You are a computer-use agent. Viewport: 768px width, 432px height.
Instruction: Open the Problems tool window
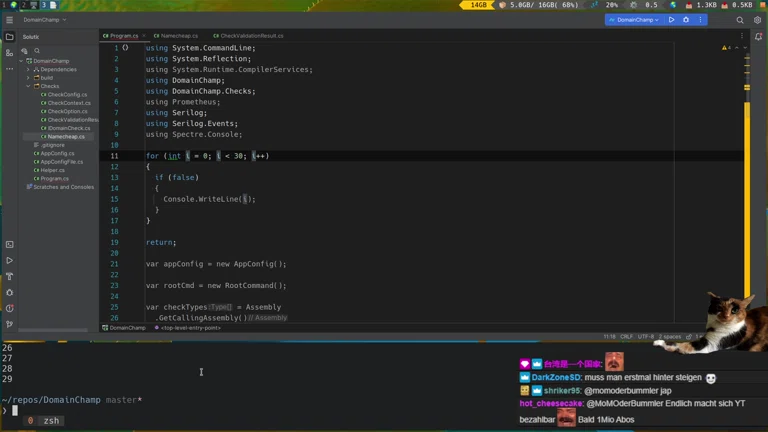click(9, 309)
